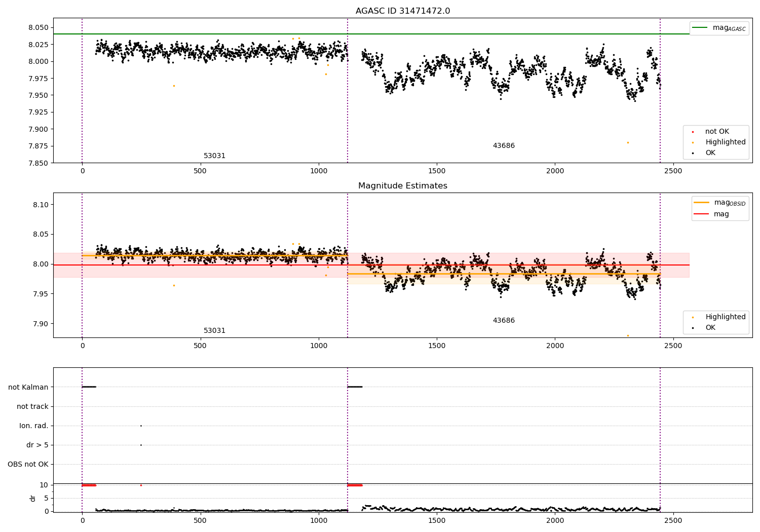Click the lone 'dr > 5' flag marker
The height and width of the screenshot is (532, 760).
(x=141, y=445)
